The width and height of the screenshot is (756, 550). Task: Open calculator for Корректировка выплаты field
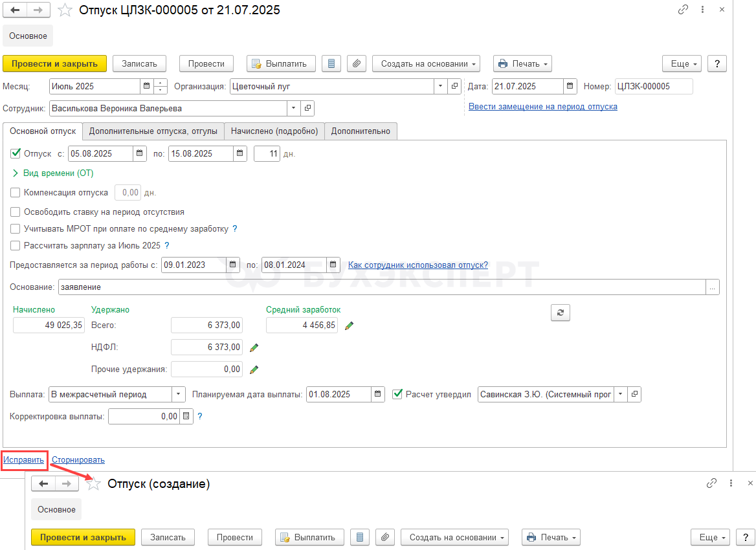coord(186,417)
